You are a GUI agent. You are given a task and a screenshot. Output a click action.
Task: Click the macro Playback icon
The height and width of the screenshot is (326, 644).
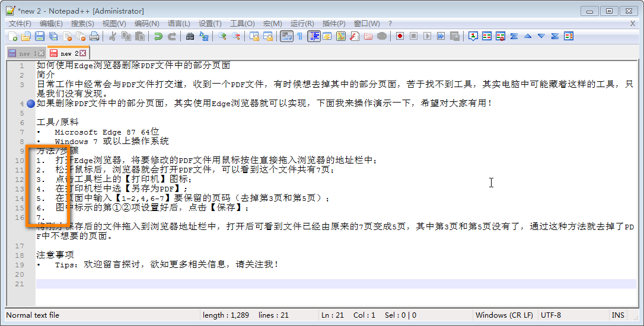(427, 36)
